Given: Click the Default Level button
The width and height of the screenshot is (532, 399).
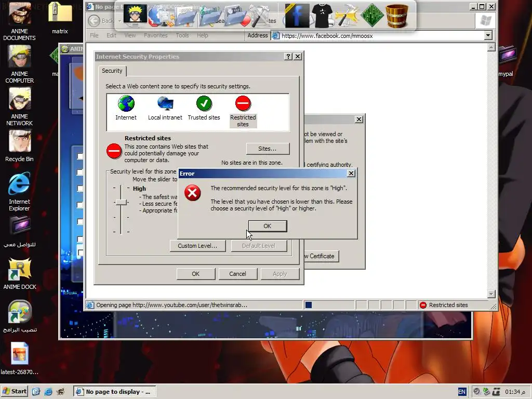Looking at the screenshot, I should [259, 246].
